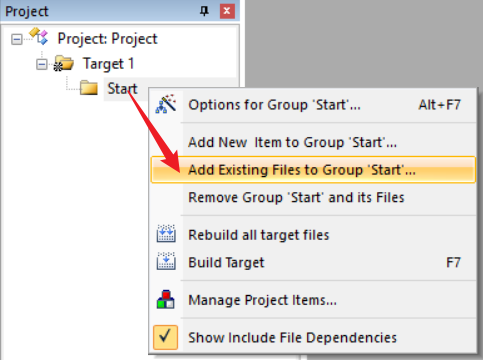Select the Target 1 label in tree
483x360 pixels.
[108, 64]
